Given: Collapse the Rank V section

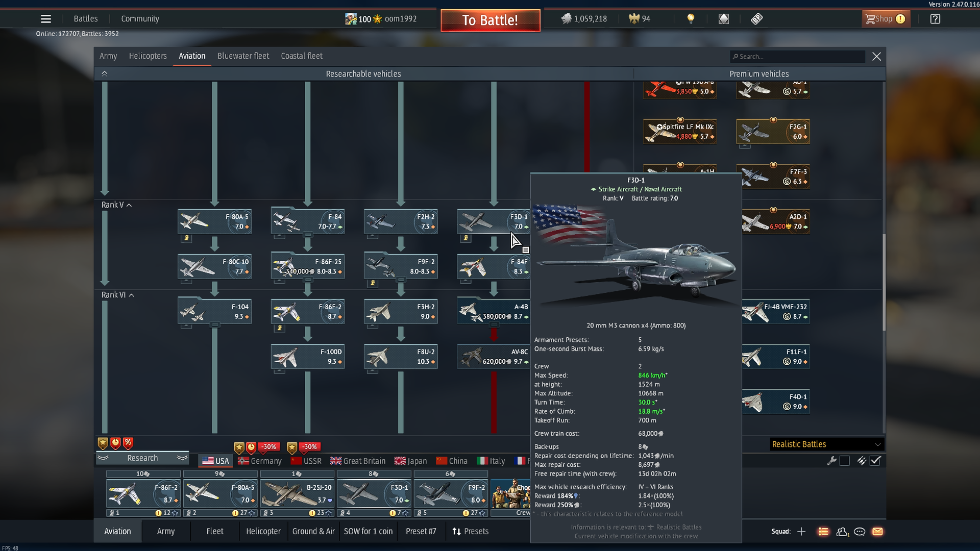Looking at the screenshot, I should (117, 205).
